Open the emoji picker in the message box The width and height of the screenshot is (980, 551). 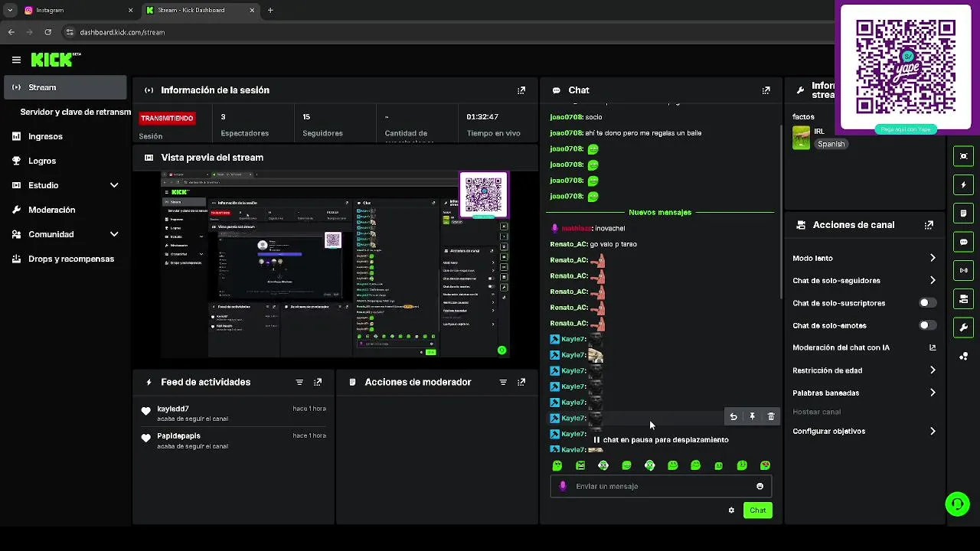(759, 486)
